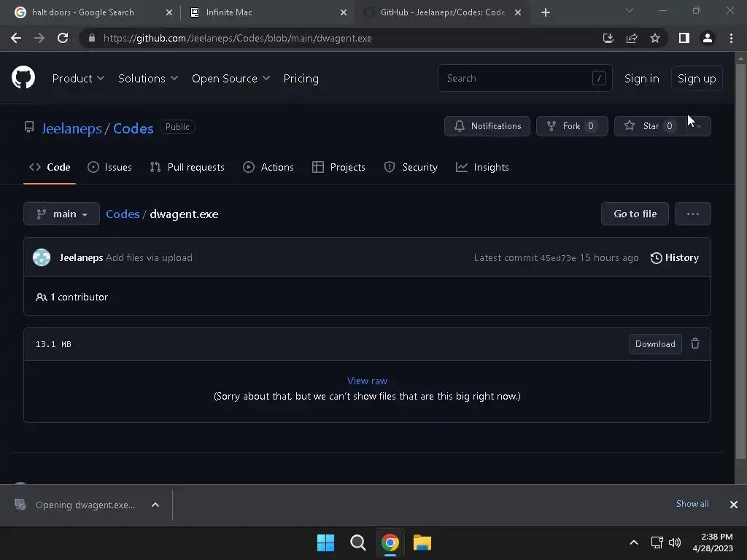747x560 pixels.
Task: Open File Explorer from taskbar
Action: pyautogui.click(x=422, y=542)
